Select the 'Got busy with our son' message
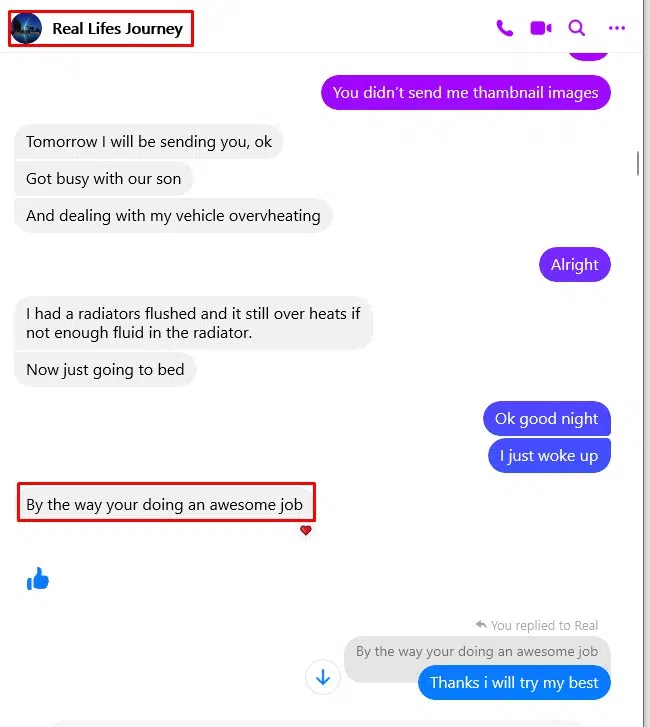650x727 pixels. click(103, 179)
